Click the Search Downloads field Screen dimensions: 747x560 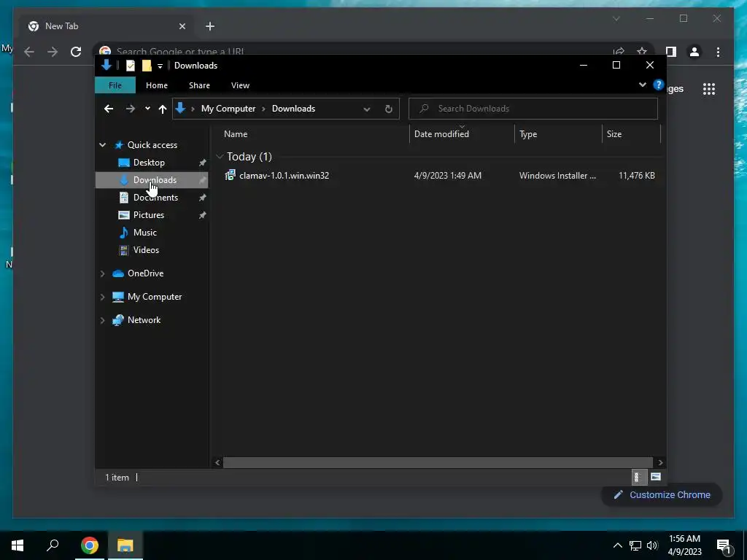click(x=533, y=109)
